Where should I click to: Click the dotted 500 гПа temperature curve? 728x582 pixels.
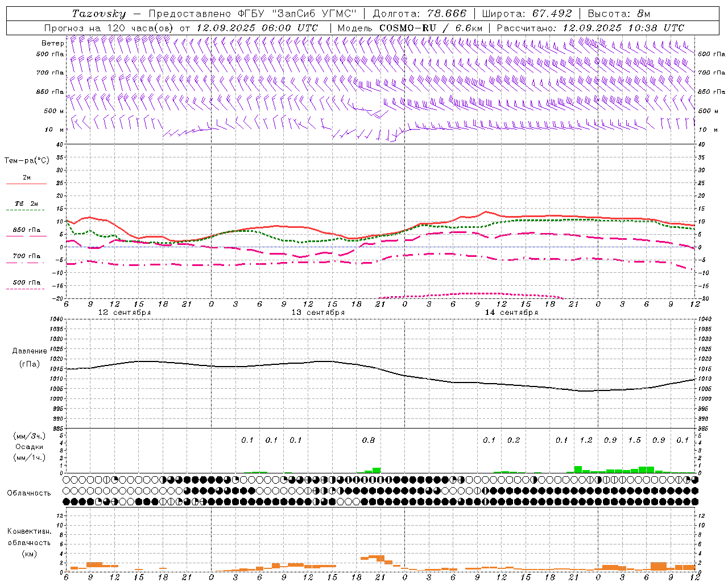[472, 294]
